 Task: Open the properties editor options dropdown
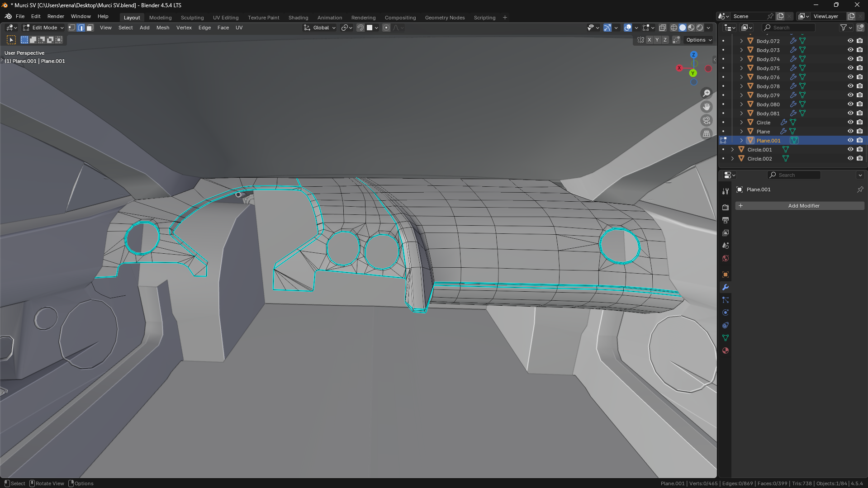(x=860, y=175)
